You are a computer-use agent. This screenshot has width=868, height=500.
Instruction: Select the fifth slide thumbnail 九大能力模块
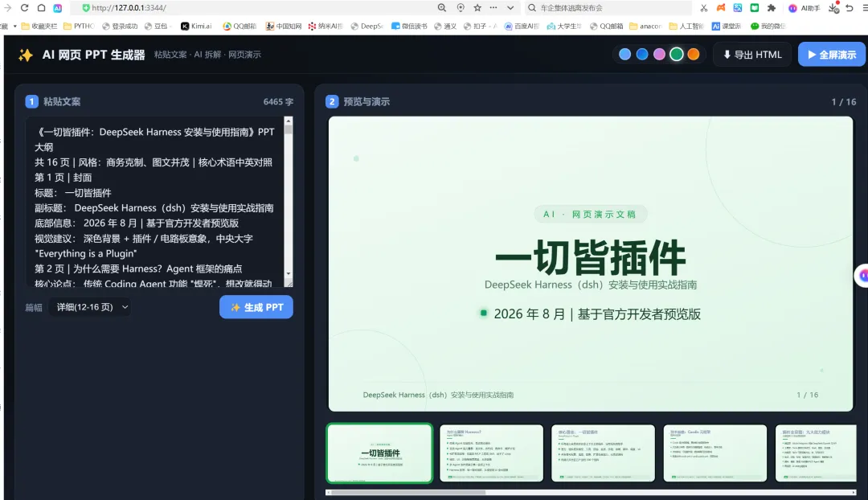point(816,453)
